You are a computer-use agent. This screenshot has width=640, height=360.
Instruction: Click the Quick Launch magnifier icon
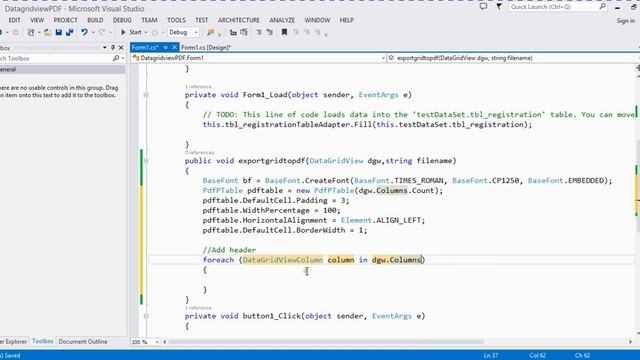pyautogui.click(x=602, y=7)
